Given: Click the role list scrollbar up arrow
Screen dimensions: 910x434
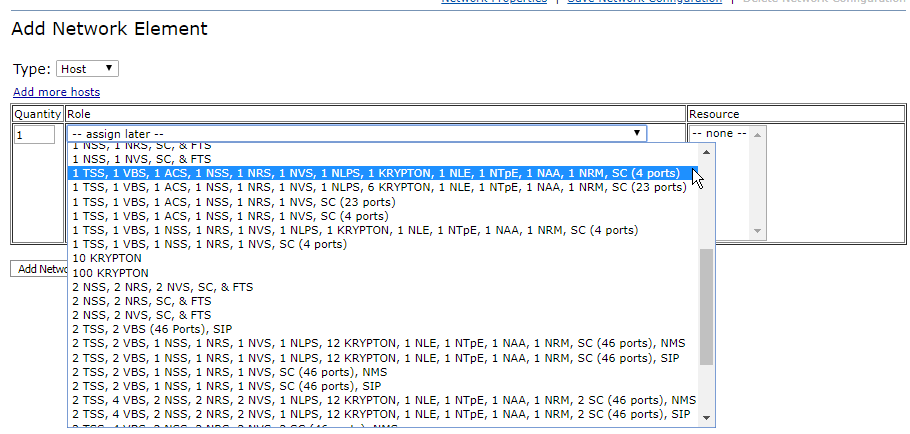Looking at the screenshot, I should 706,151.
